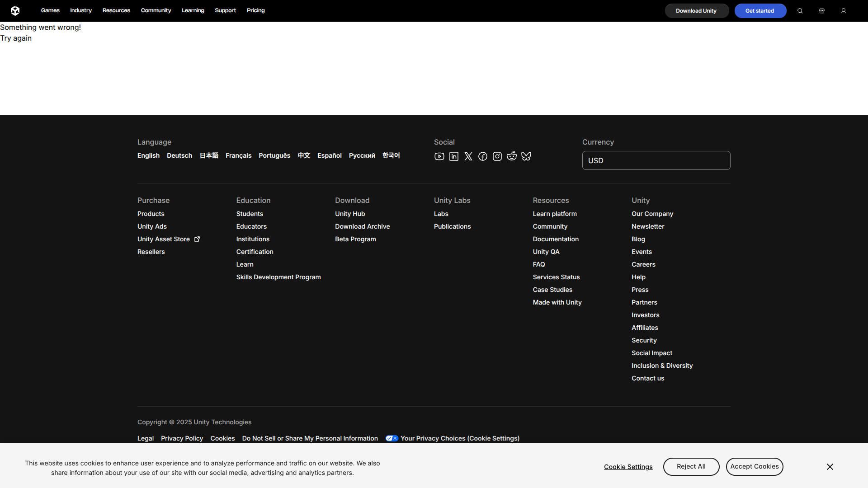
Task: Open Privacy Policy link
Action: pyautogui.click(x=182, y=438)
